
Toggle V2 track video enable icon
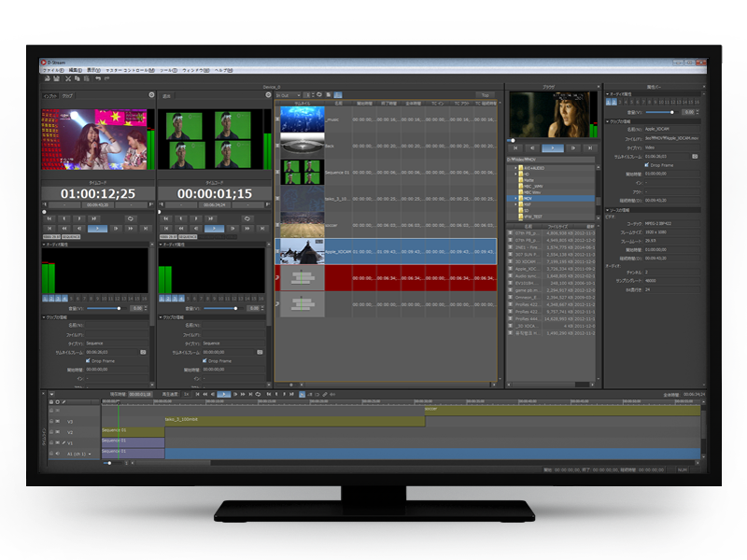coord(58,432)
